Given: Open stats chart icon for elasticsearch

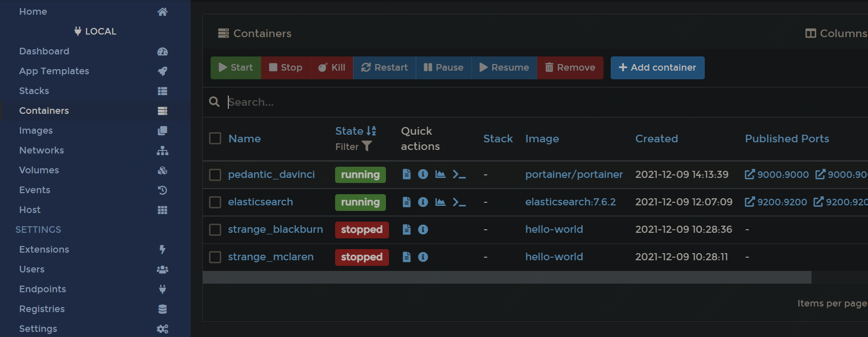Looking at the screenshot, I should click(440, 202).
